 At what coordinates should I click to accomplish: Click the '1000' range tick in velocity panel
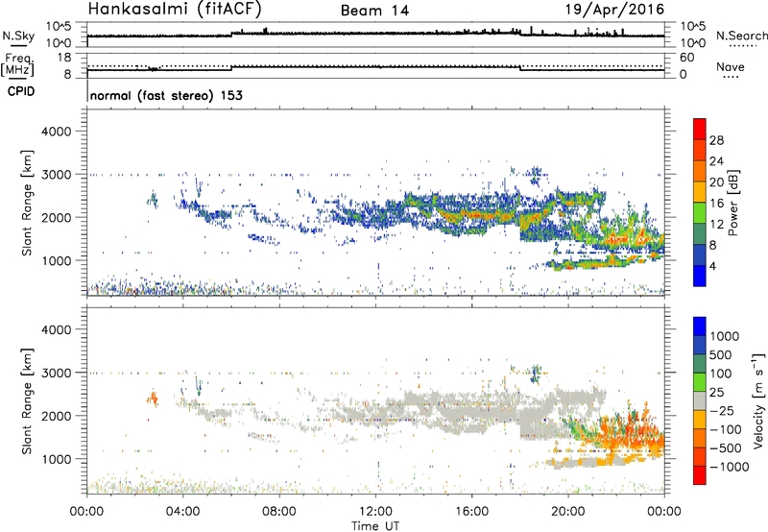pos(57,458)
